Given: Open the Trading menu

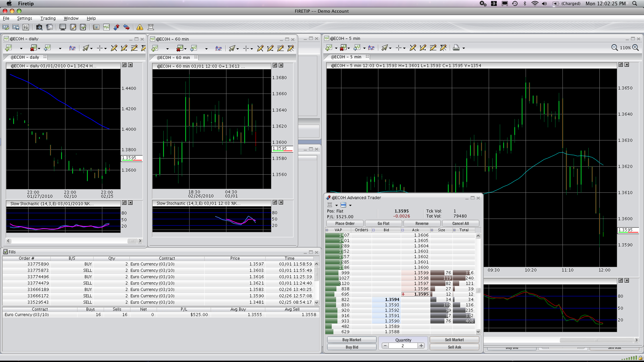Looking at the screenshot, I should 48,18.
